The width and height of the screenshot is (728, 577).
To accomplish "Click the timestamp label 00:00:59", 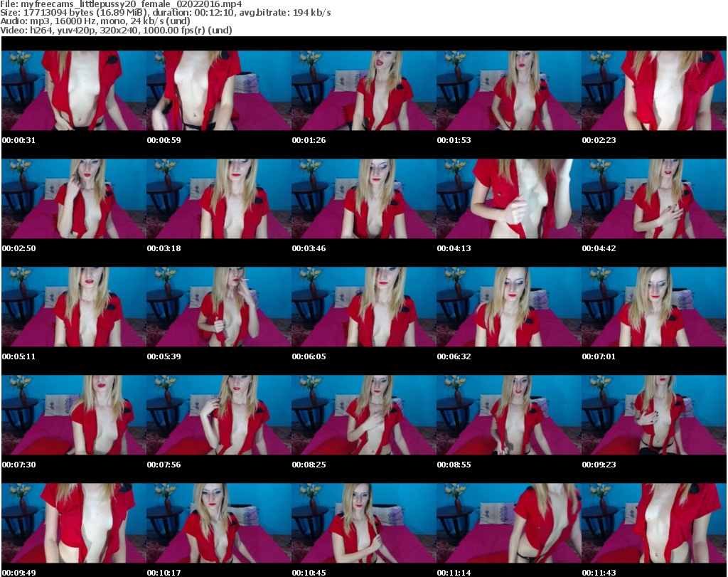I will pos(164,140).
